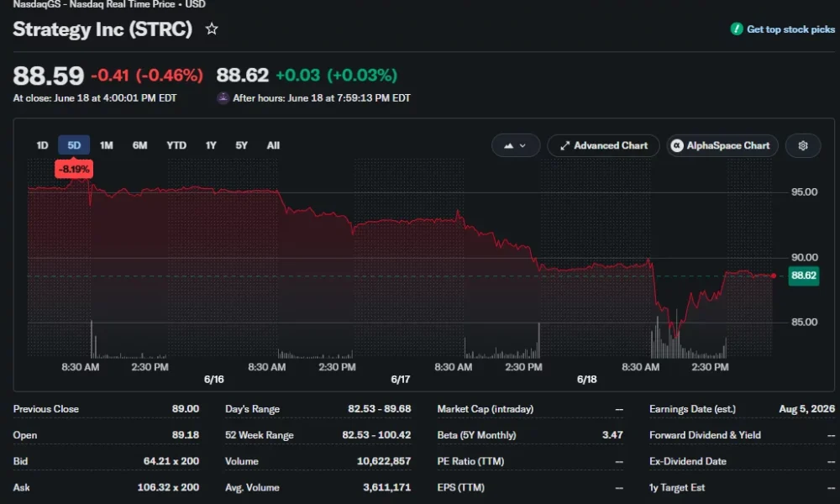The width and height of the screenshot is (840, 504).
Task: Switch chart to 6M range
Action: [139, 145]
